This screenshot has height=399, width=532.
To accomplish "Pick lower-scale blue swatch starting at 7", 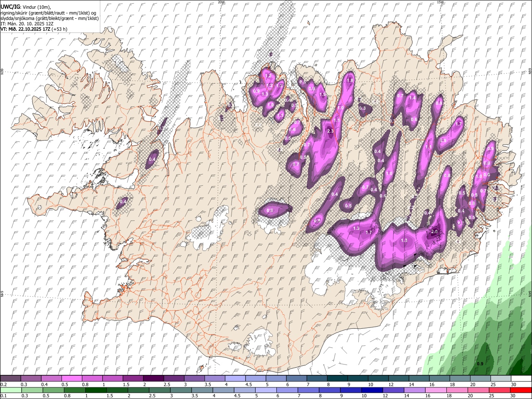I will pyautogui.click(x=308, y=390).
